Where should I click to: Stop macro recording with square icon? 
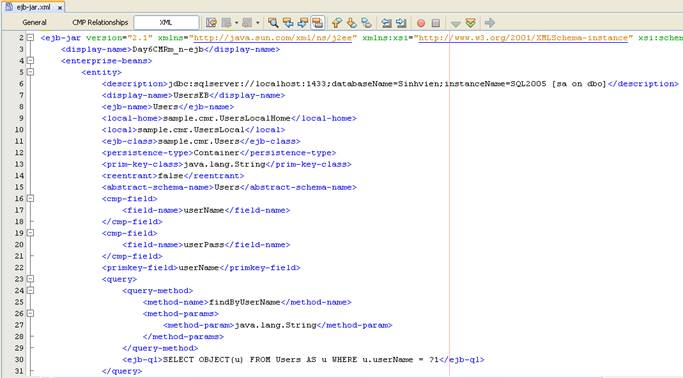click(436, 23)
